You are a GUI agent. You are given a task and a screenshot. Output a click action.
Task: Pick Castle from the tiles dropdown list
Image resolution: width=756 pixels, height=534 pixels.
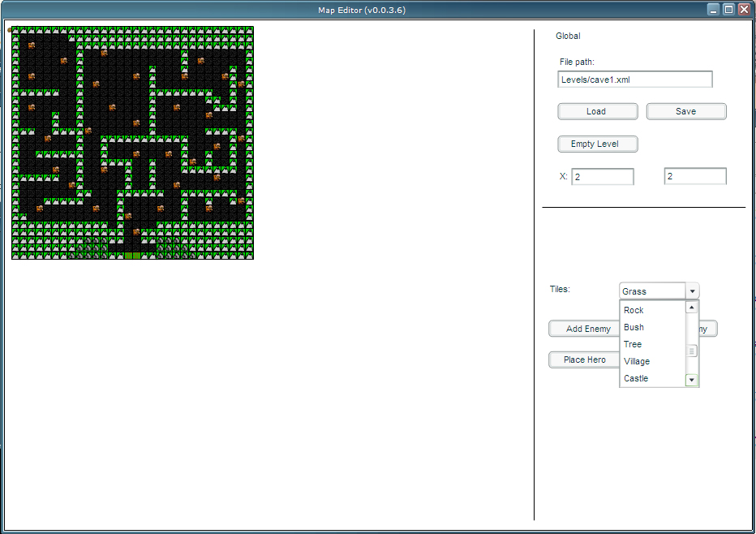pos(636,378)
